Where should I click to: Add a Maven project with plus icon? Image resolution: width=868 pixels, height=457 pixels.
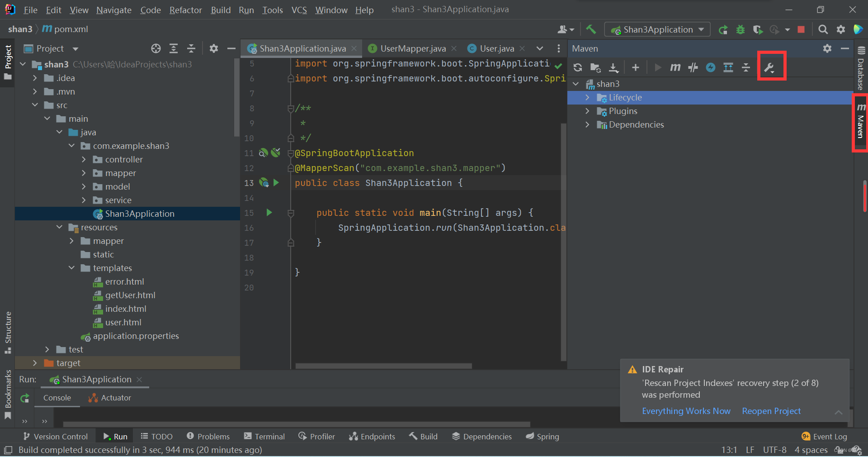click(x=636, y=67)
